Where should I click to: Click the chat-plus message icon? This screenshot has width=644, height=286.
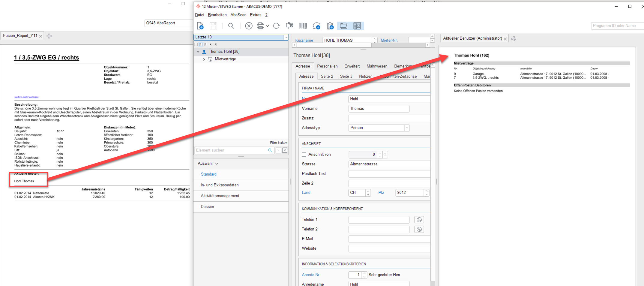316,26
